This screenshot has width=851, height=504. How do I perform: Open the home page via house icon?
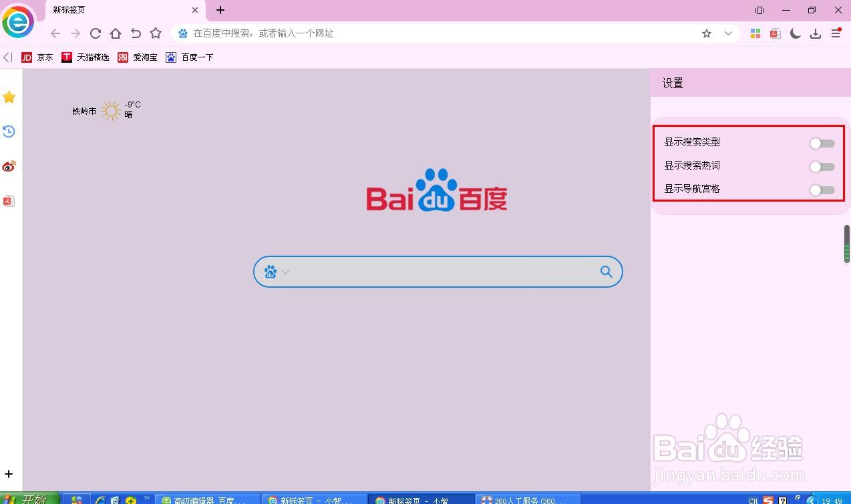pos(116,33)
